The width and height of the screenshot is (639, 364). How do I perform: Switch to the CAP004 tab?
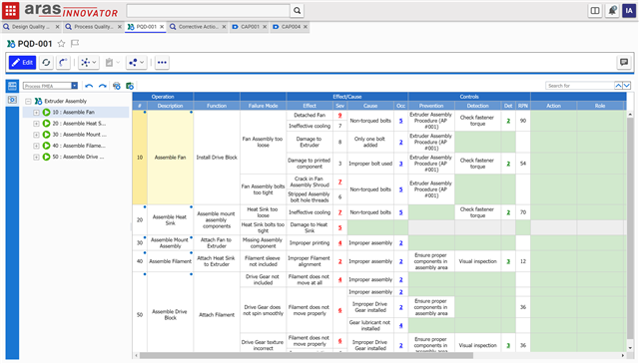tap(291, 27)
